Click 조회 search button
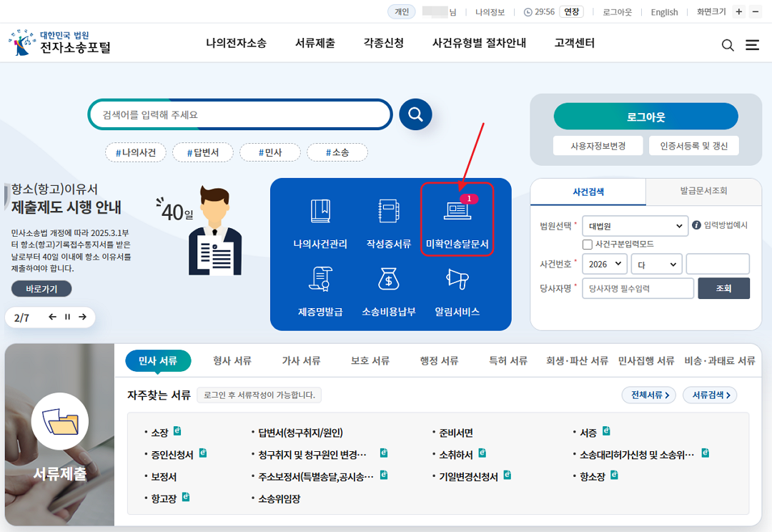This screenshot has width=772, height=532. [723, 288]
